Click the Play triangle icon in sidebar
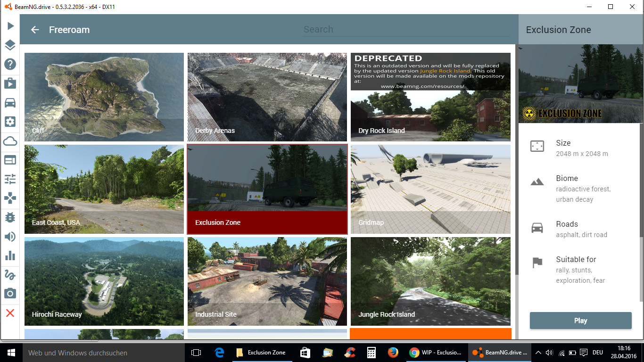This screenshot has width=644, height=362. click(10, 26)
